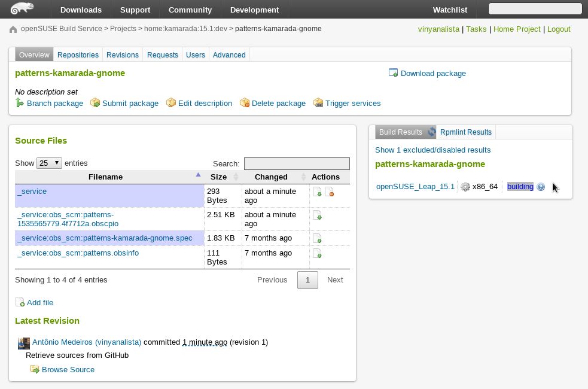
Task: Click the help icon next to building status
Action: point(540,187)
